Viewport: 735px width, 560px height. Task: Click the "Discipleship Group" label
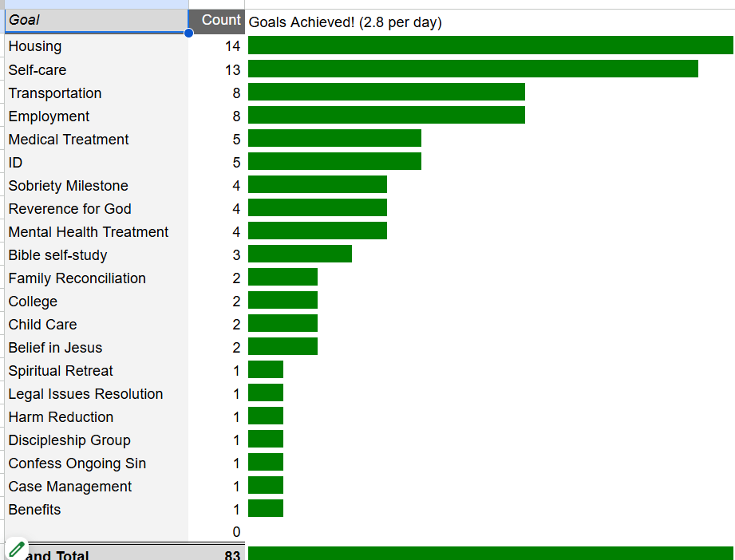[69, 440]
